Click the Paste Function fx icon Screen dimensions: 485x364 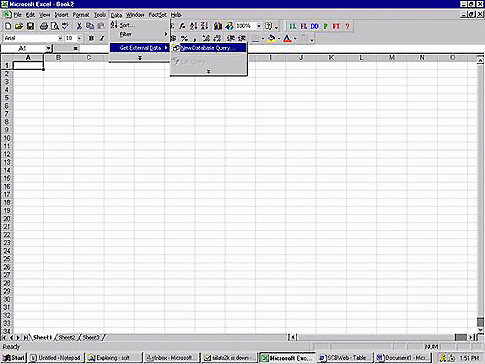182,26
